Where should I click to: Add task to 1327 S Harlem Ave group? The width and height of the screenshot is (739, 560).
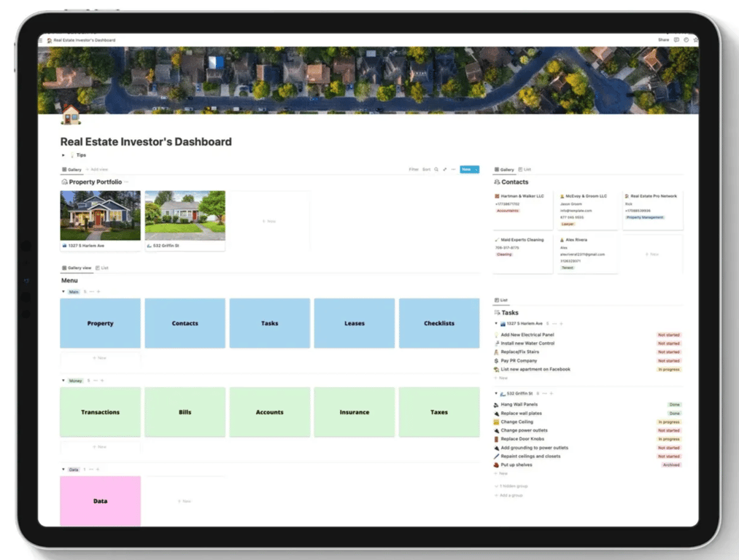[561, 324]
